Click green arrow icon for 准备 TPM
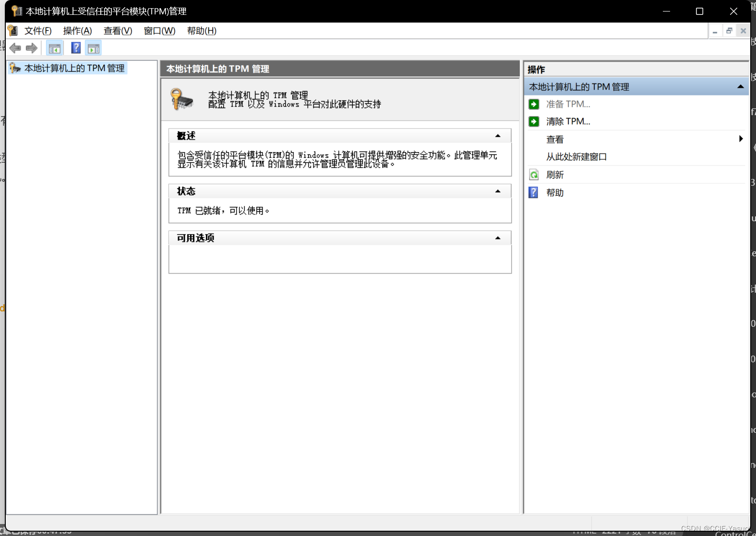 [534, 104]
